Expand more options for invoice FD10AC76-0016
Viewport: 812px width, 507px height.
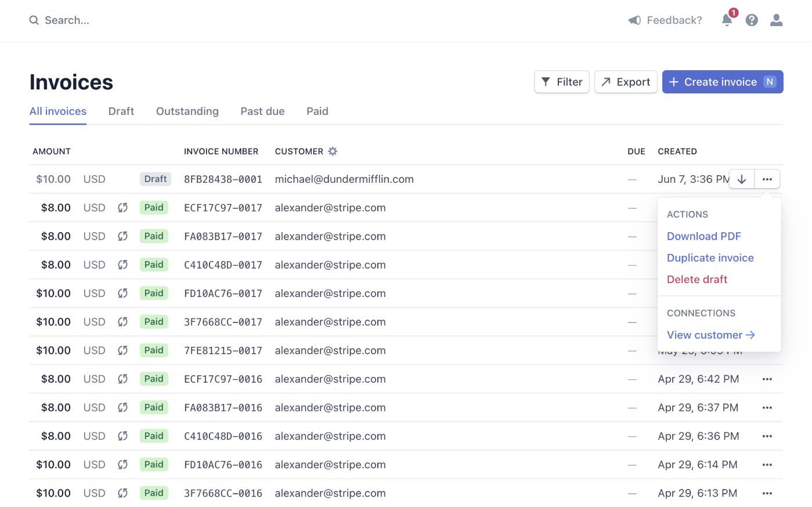[767, 465]
